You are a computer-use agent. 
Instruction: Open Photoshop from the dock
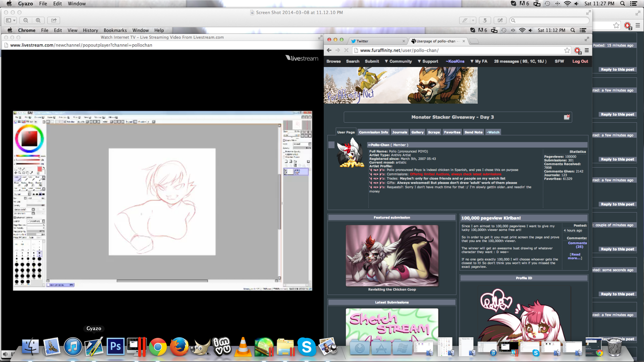[115, 347]
